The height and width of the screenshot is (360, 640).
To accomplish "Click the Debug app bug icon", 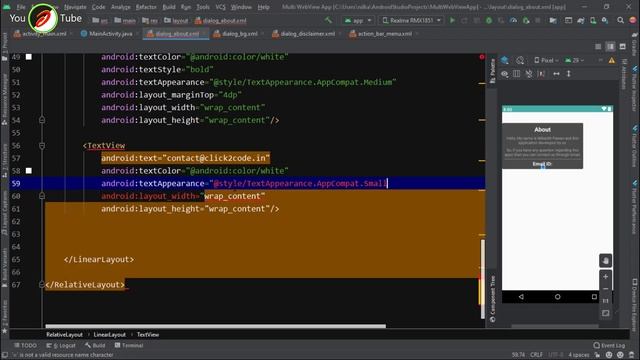I will (489, 20).
